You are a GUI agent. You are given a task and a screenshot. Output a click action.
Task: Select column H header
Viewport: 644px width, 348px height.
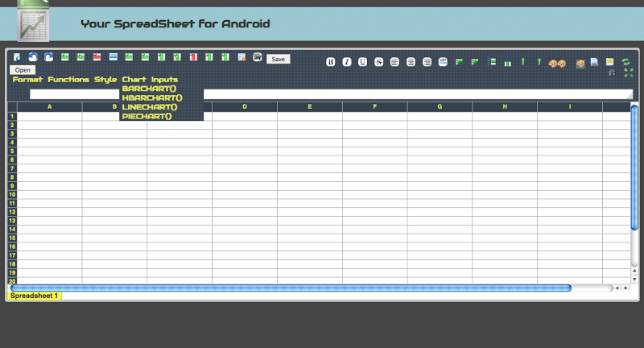pyautogui.click(x=505, y=107)
